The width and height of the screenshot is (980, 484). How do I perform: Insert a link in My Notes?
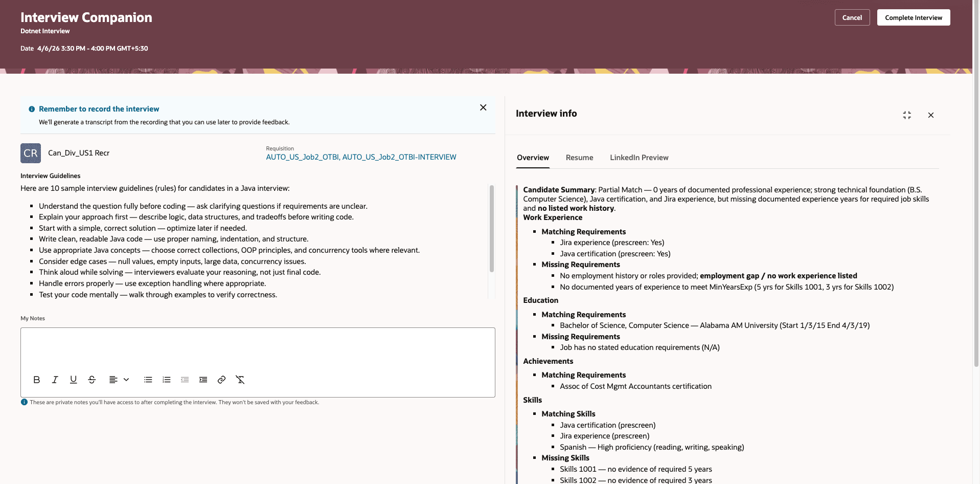click(x=221, y=380)
